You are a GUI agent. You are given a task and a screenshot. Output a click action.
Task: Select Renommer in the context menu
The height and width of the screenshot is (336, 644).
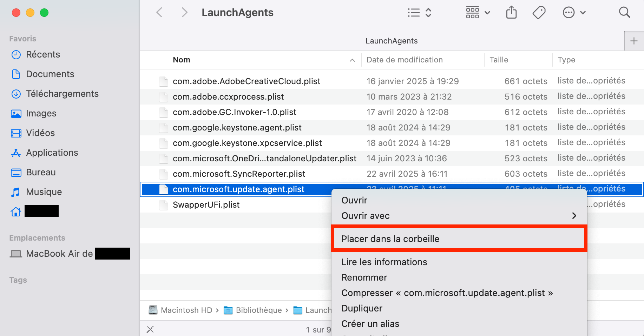coord(364,277)
